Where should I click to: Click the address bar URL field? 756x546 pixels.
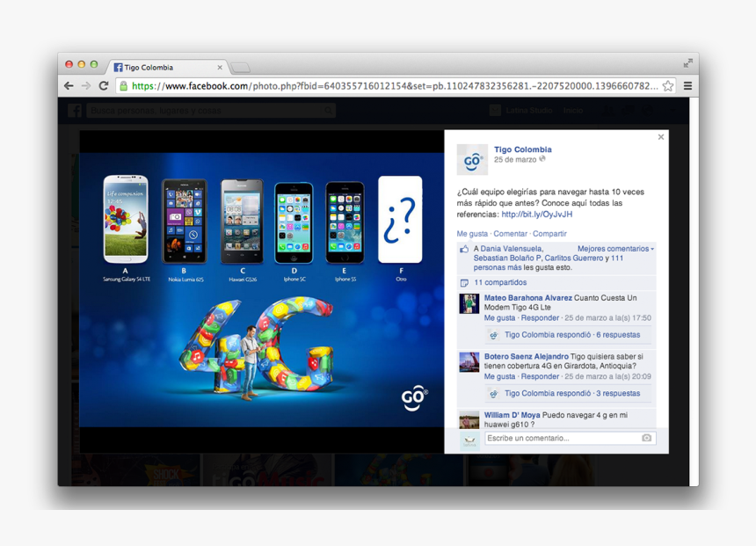coord(395,86)
